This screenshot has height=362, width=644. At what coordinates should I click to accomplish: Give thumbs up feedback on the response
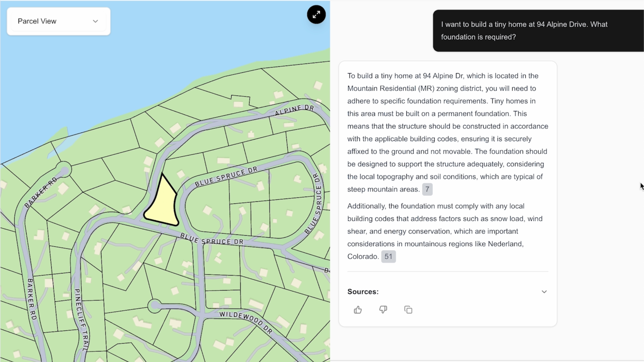357,310
